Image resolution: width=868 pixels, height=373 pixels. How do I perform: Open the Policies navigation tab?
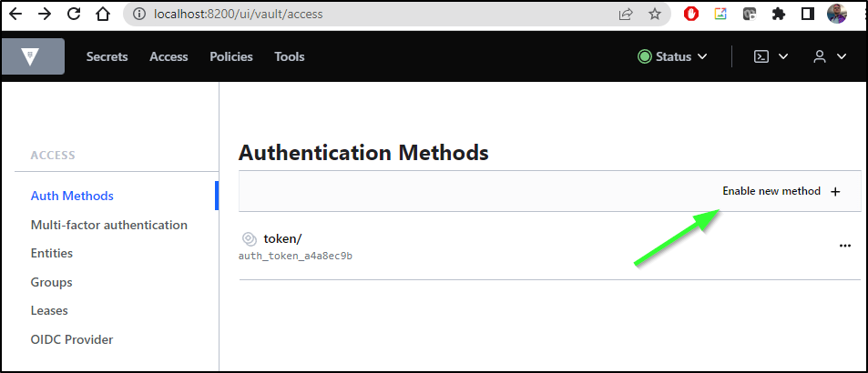pyautogui.click(x=230, y=56)
